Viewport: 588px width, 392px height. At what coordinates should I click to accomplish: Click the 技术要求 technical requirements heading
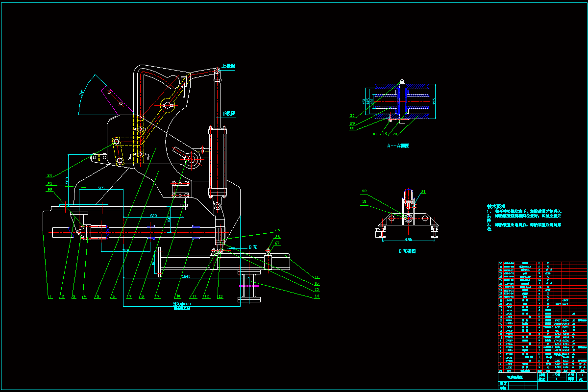coord(497,207)
